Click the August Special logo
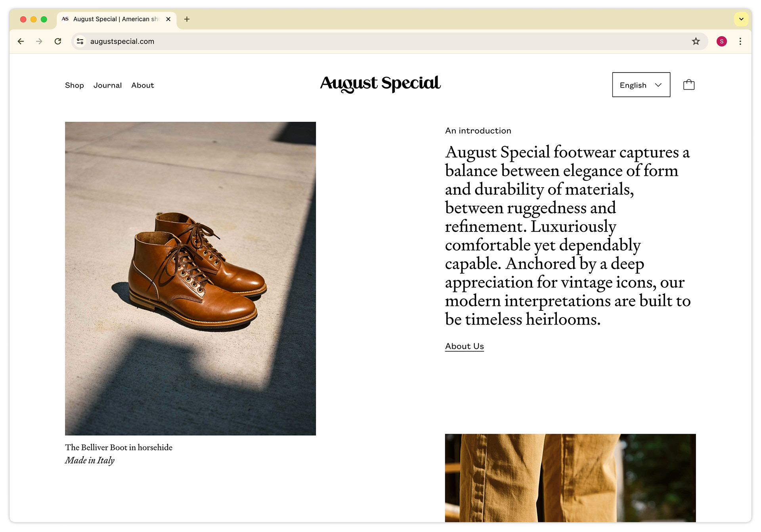 click(380, 84)
